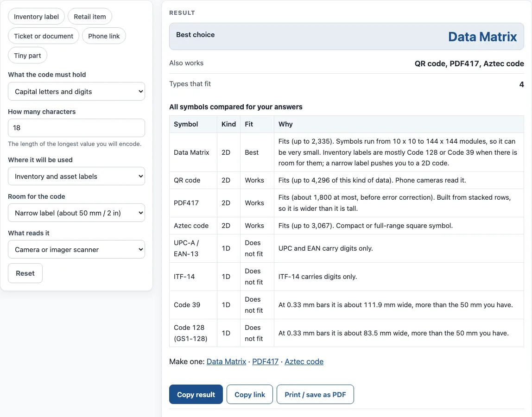532x417 pixels.
Task: Click the 'Kind' column header
Action: 228,124
